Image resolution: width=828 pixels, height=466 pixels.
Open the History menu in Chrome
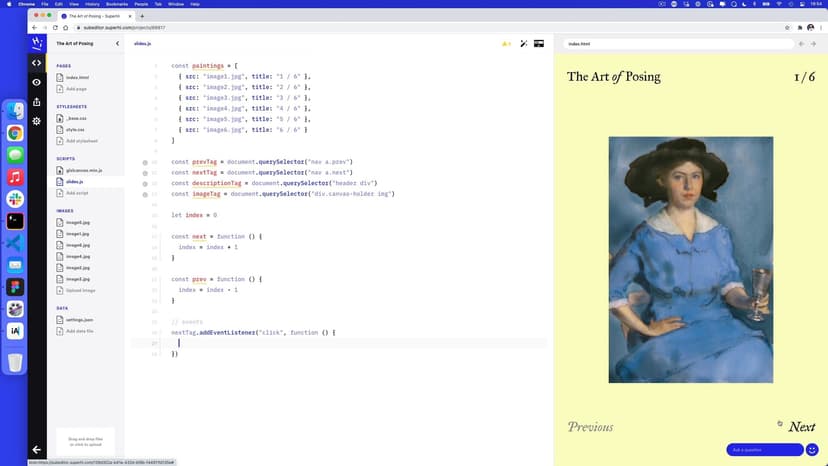(89, 4)
